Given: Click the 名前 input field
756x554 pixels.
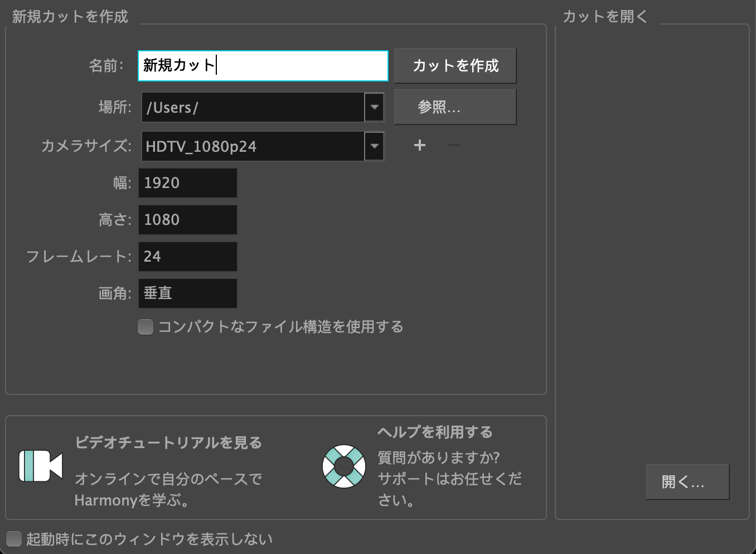Looking at the screenshot, I should (263, 66).
